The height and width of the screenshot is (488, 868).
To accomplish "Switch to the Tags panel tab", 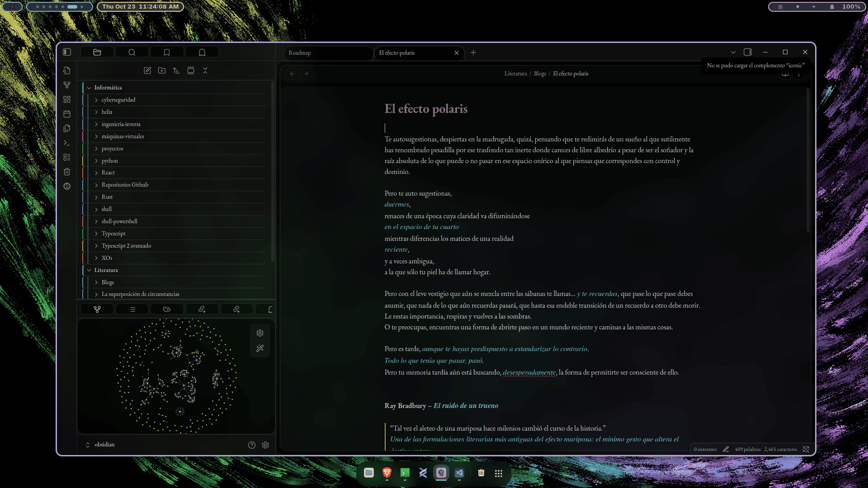I will (167, 309).
